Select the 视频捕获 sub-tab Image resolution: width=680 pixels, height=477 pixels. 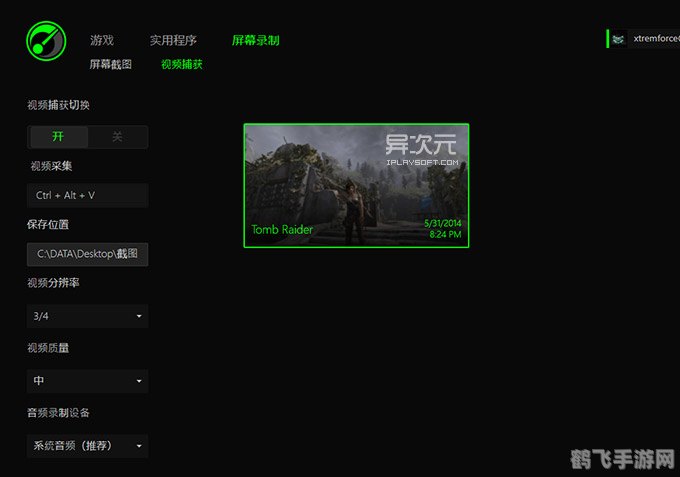pos(182,65)
